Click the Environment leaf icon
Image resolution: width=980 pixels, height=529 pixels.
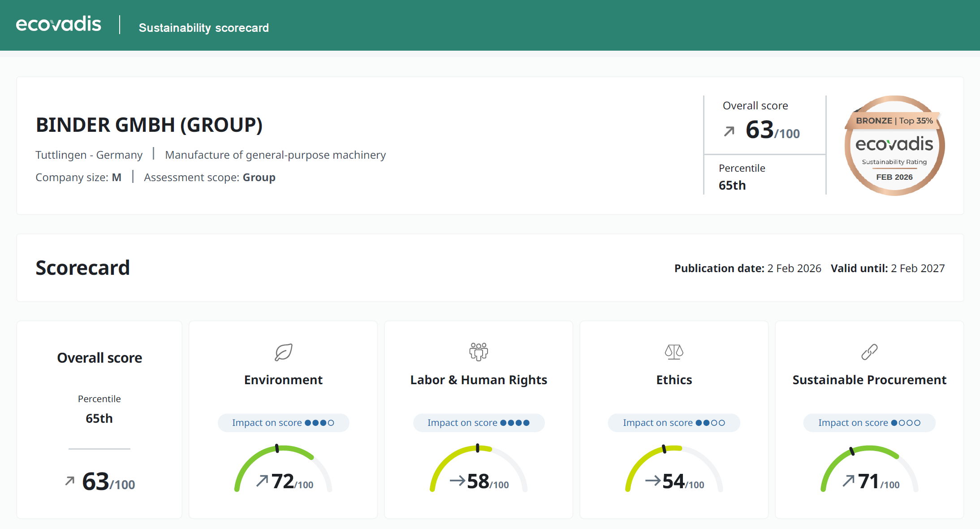(283, 352)
